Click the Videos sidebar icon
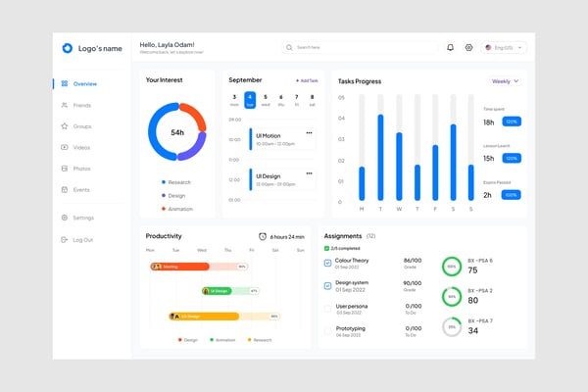This screenshot has width=588, height=392. 65,147
